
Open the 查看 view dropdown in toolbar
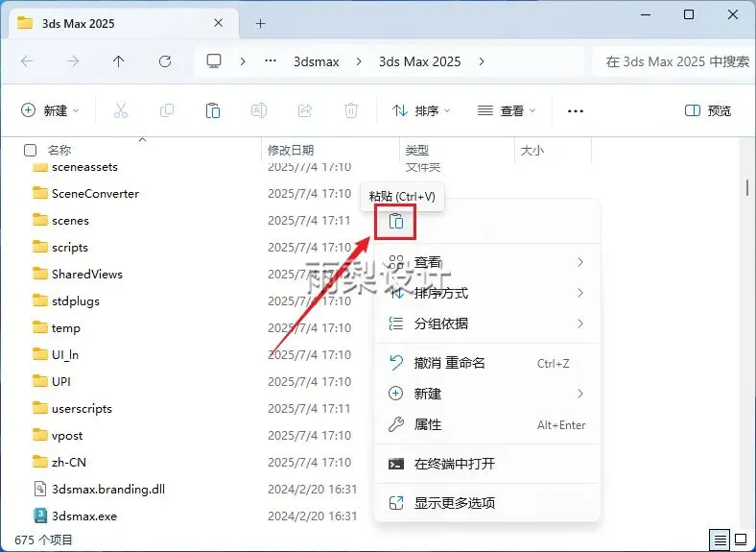(507, 111)
